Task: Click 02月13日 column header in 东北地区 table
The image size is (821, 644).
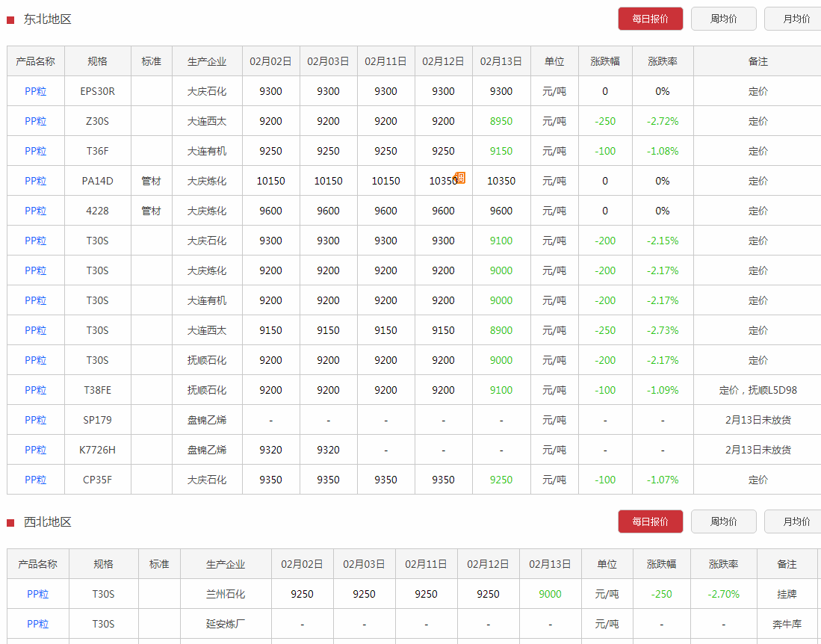Action: [x=501, y=61]
